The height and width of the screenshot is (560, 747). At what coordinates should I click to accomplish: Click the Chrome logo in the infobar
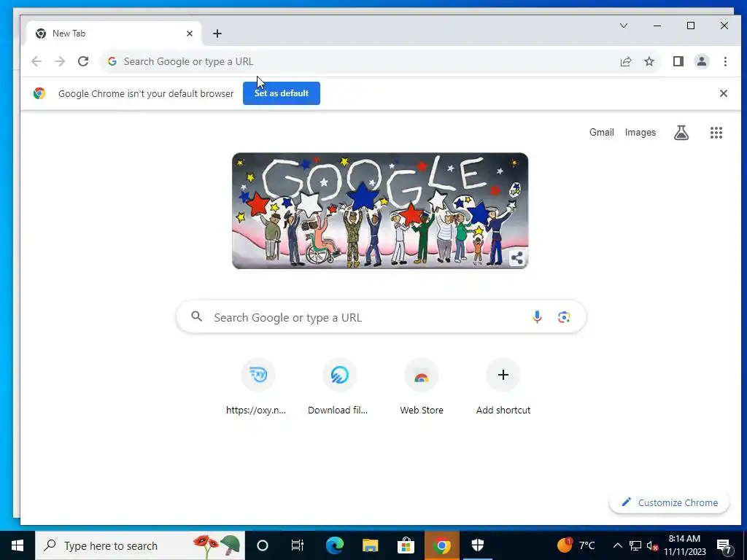pos(39,93)
